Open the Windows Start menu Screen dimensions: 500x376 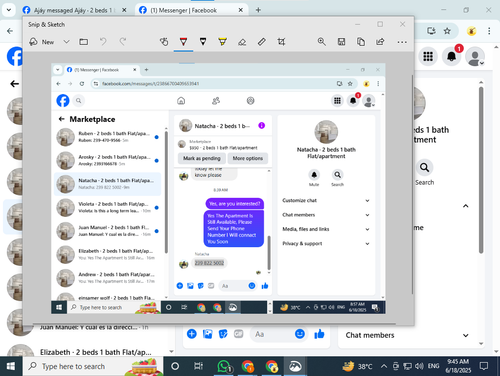11,366
